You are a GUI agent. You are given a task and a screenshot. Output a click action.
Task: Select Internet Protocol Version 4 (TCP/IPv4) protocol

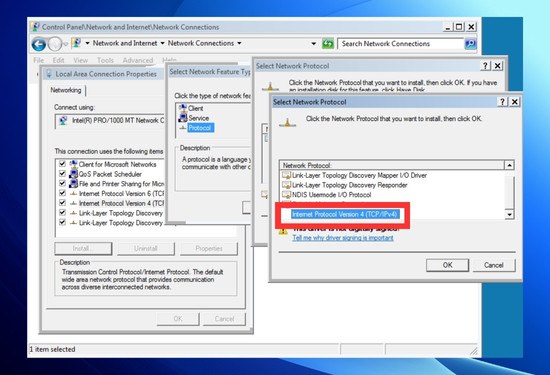click(345, 214)
